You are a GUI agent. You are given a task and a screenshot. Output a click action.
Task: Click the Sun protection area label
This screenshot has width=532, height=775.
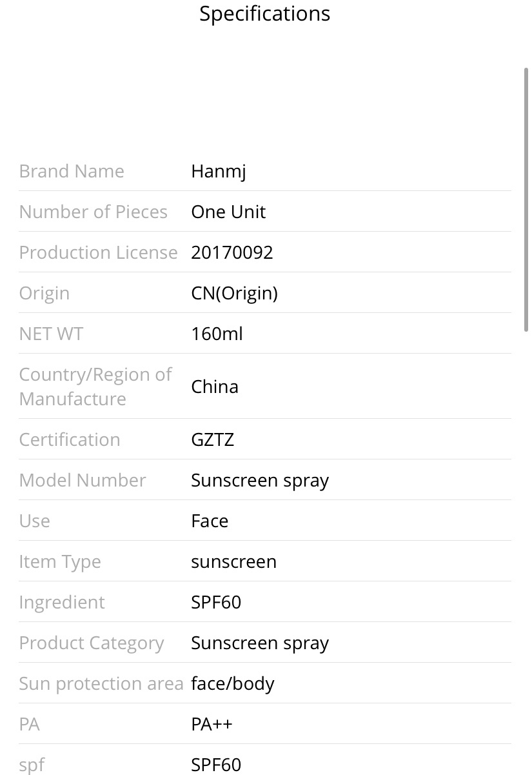coord(101,684)
